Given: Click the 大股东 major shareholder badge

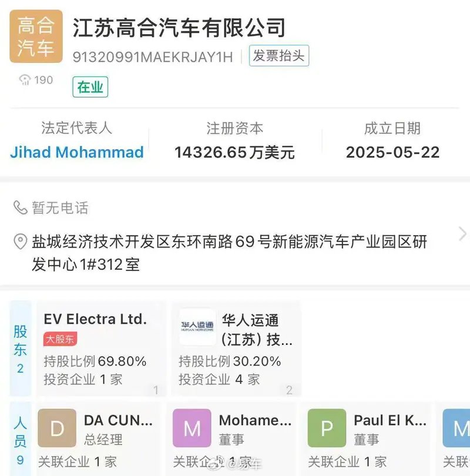Looking at the screenshot, I should (60, 339).
